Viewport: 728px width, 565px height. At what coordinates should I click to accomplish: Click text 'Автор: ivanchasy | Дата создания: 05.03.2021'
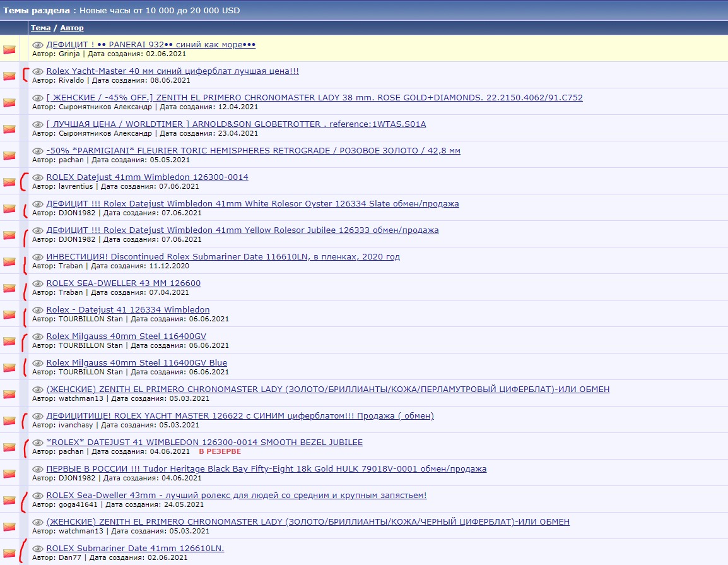[115, 425]
